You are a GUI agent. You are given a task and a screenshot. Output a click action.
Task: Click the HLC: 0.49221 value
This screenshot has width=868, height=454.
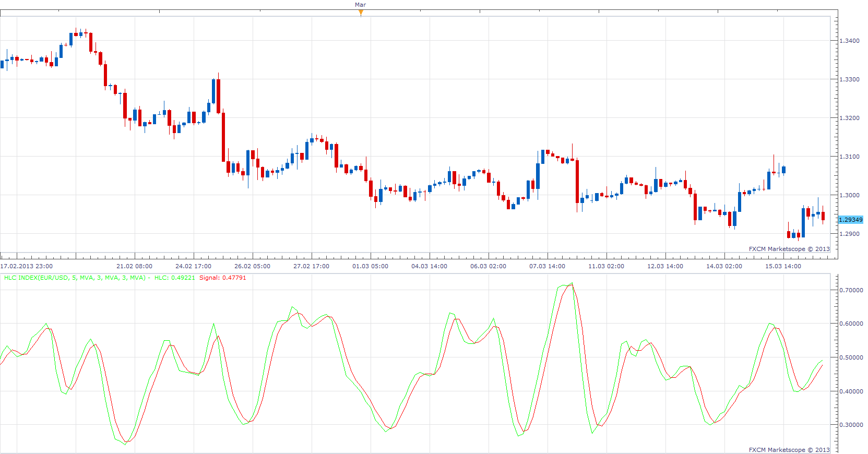tap(175, 278)
